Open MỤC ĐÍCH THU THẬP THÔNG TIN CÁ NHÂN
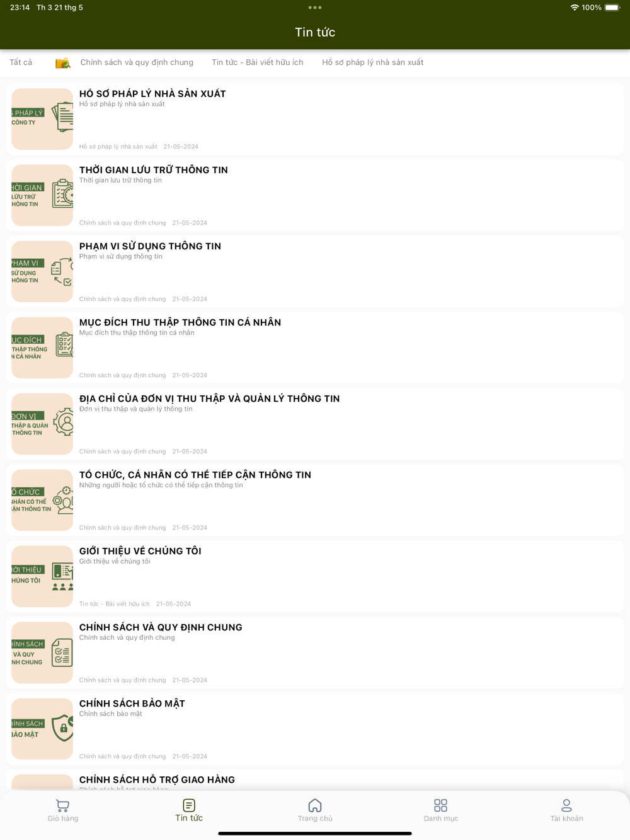Image resolution: width=630 pixels, height=840 pixels. point(315,348)
